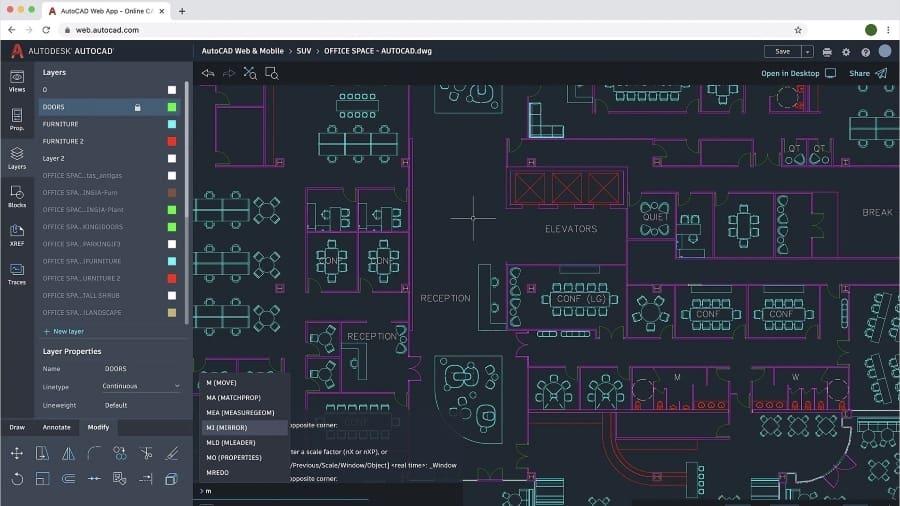Click green color swatch of DOORS layer
The width and height of the screenshot is (900, 506).
point(172,107)
